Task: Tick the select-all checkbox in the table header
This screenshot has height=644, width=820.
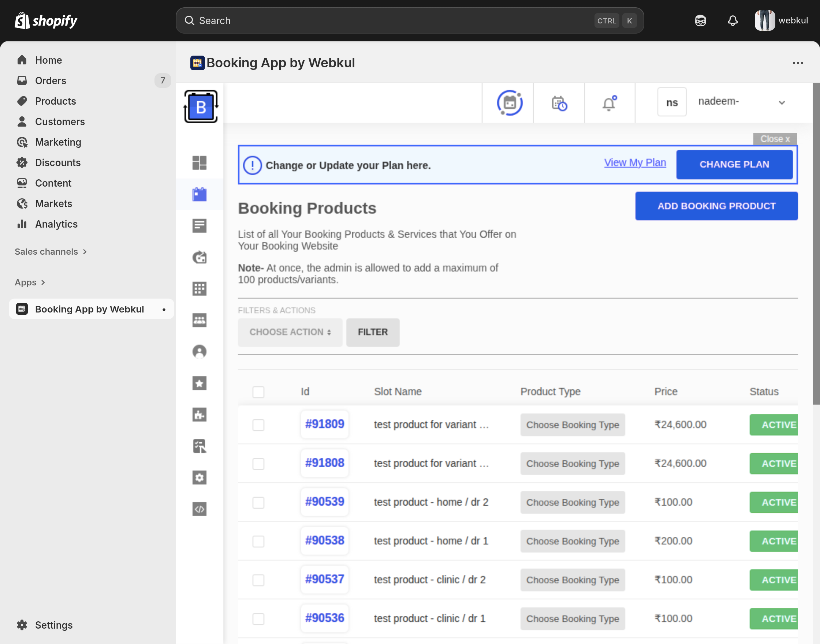Action: (258, 392)
